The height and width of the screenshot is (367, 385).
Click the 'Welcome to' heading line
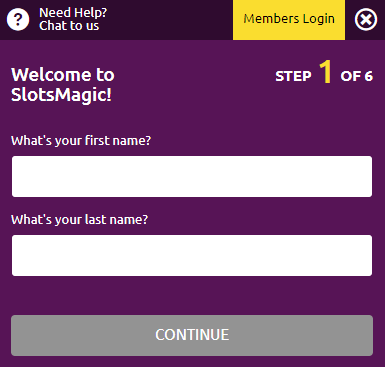[x=63, y=74]
